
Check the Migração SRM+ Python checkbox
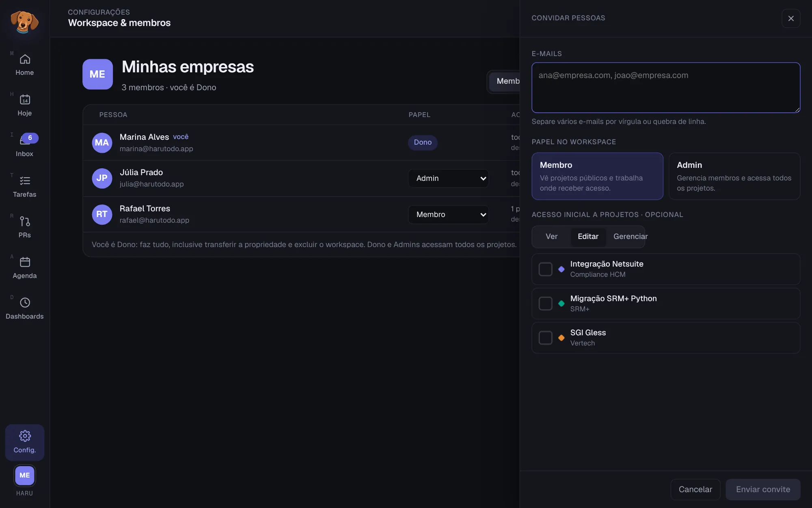[545, 304]
